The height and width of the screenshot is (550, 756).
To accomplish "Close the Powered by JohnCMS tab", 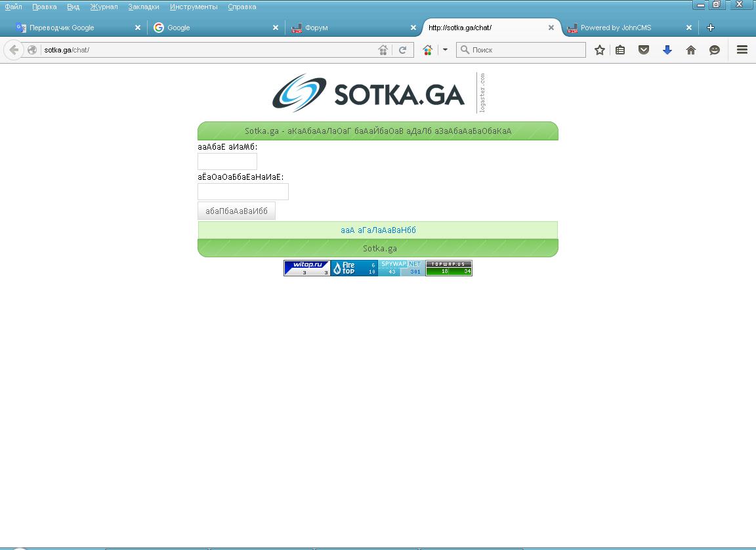I will 689,28.
